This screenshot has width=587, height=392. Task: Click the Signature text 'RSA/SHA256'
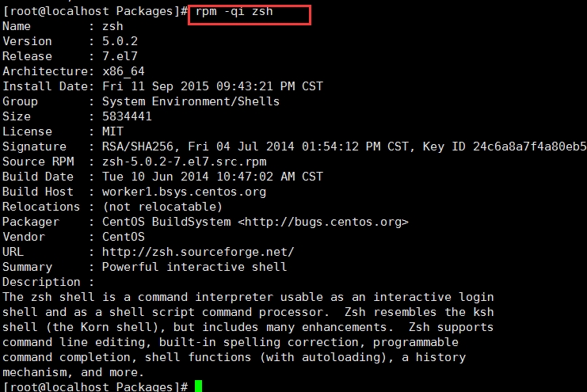pyautogui.click(x=139, y=147)
